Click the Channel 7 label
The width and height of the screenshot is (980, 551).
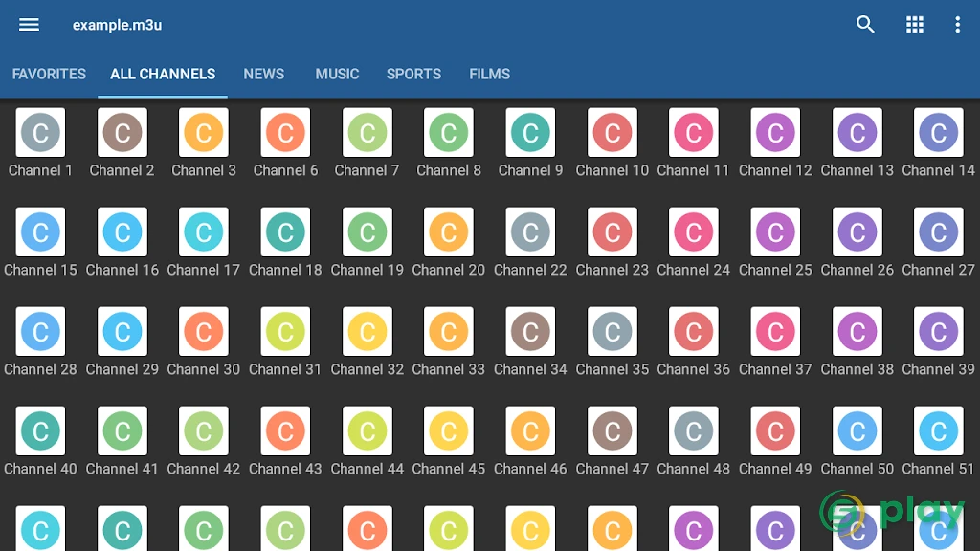367,170
